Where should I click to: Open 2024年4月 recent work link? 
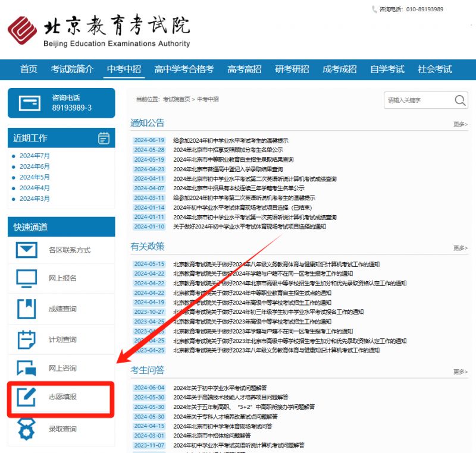35,188
